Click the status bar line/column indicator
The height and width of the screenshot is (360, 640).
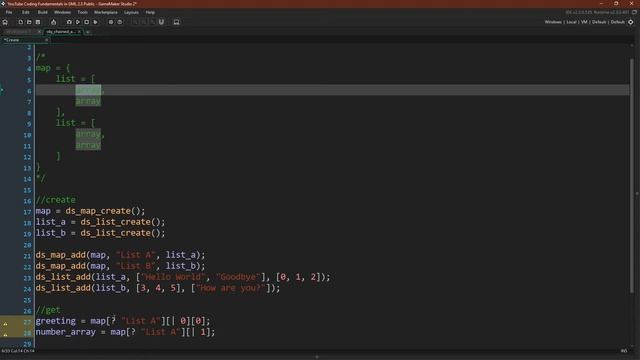tap(18, 351)
